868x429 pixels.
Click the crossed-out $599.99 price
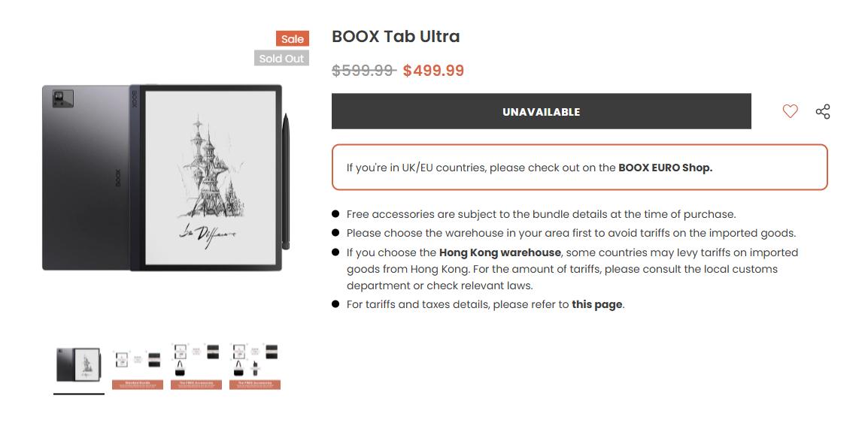(x=363, y=71)
